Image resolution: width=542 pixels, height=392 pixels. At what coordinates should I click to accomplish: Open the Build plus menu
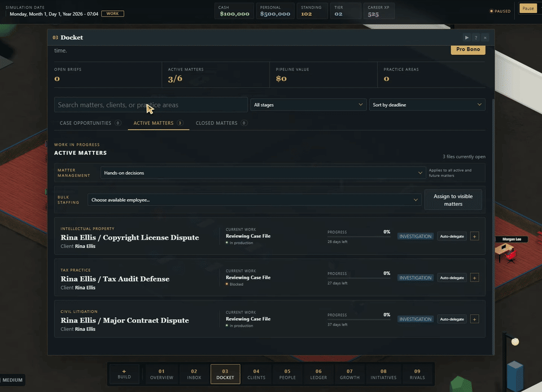(124, 374)
